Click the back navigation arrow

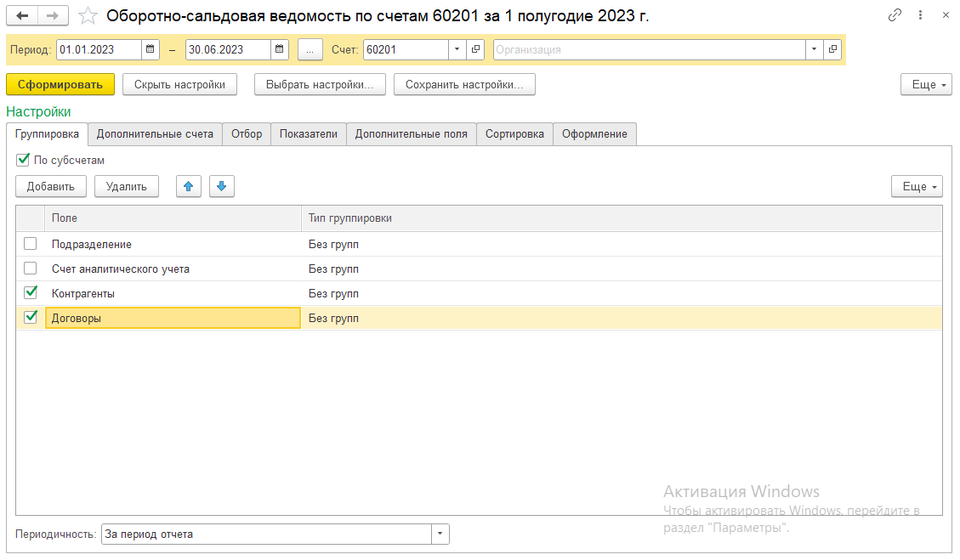click(x=22, y=15)
